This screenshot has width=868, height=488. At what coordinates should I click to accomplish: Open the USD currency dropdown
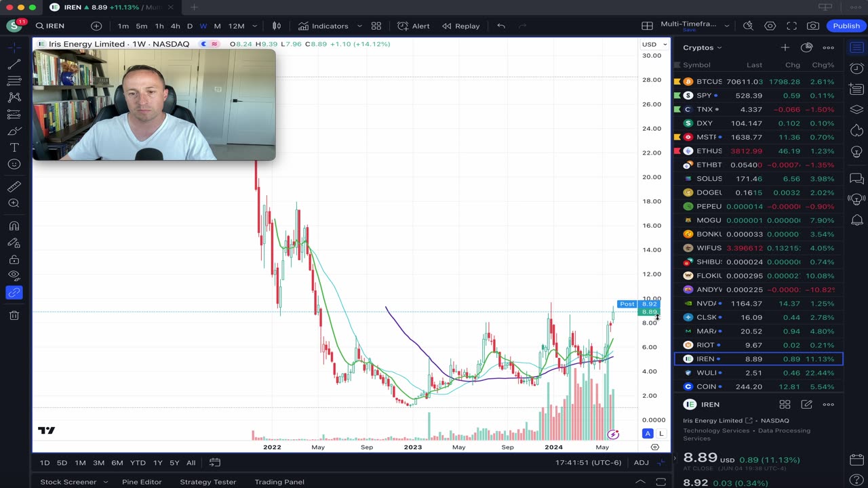654,44
